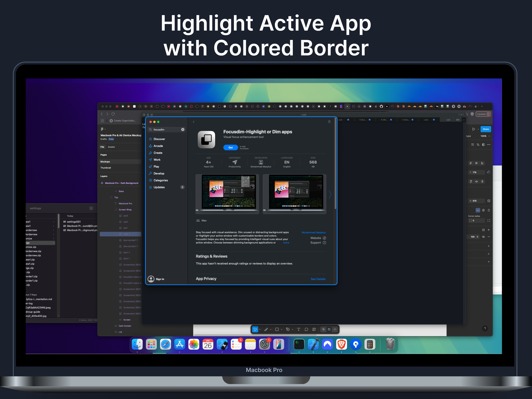The image size is (532, 399).
Task: Click the Share button in Figma
Action: point(486,129)
